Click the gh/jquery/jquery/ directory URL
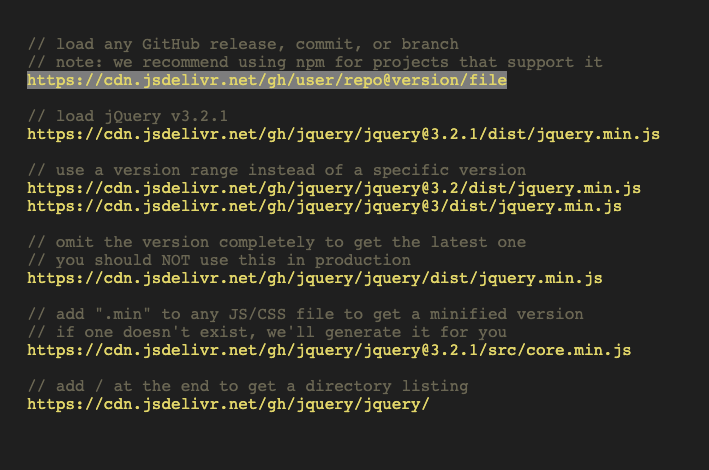The width and height of the screenshot is (709, 470). click(228, 404)
